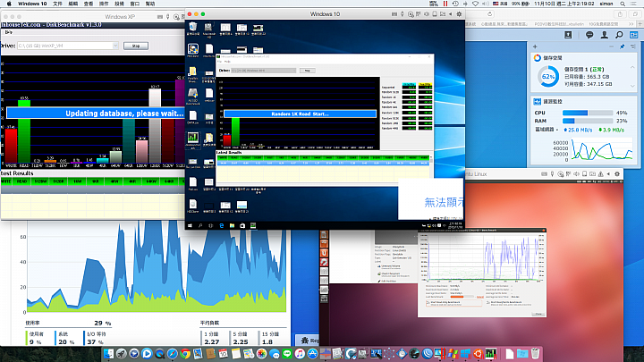Click Safari show tabs button
This screenshot has height=362, width=644.
point(635,13)
